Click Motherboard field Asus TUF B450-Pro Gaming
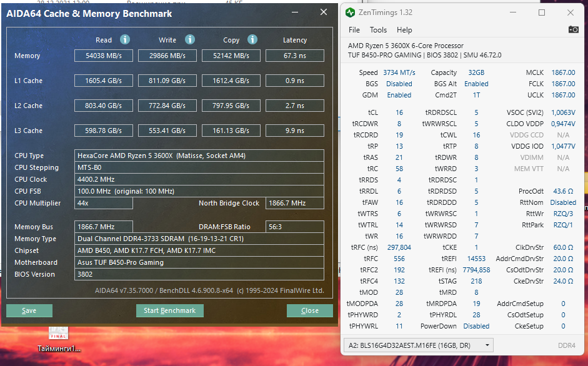This screenshot has height=366, width=588. [199, 262]
